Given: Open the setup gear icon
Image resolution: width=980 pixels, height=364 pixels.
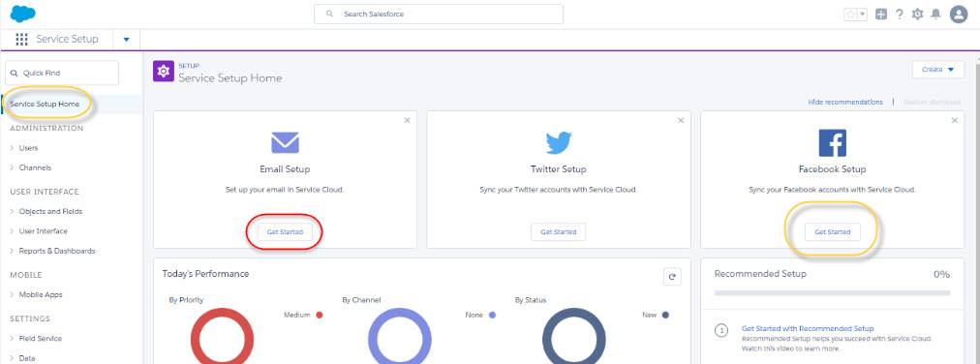Looking at the screenshot, I should pos(917,15).
